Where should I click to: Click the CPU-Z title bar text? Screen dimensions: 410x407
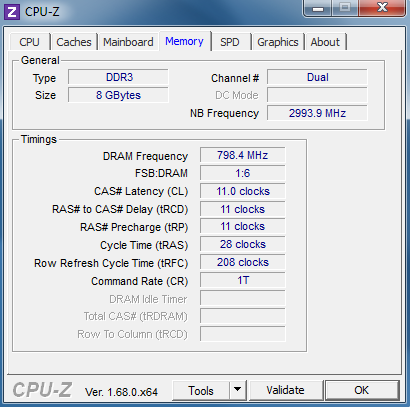coord(42,12)
